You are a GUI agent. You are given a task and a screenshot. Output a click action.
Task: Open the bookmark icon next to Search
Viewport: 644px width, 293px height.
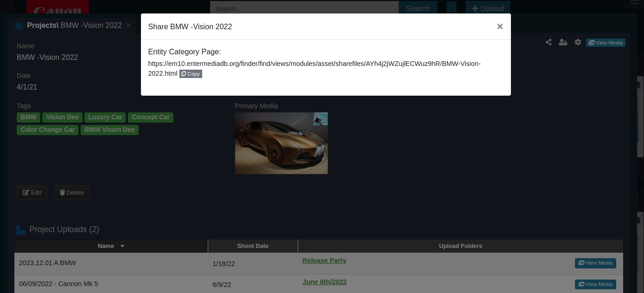[451, 8]
